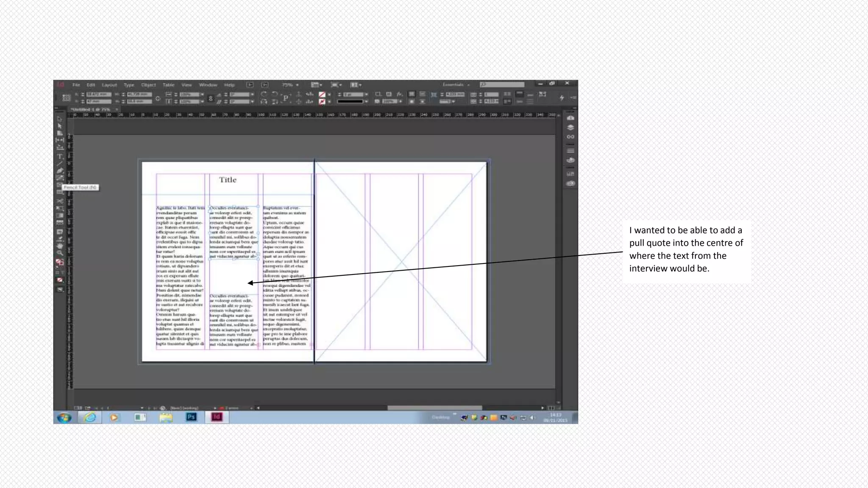
Task: Select the Zoom magnifier tool
Action: pos(60,253)
